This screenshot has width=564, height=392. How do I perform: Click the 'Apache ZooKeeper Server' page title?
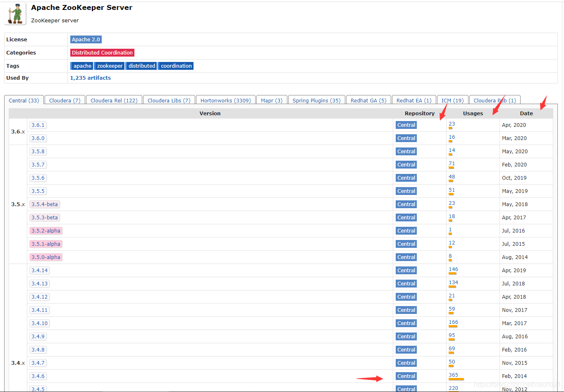(82, 7)
